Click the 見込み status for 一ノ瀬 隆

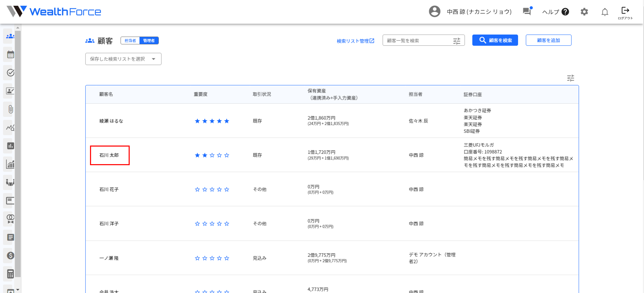click(x=260, y=258)
